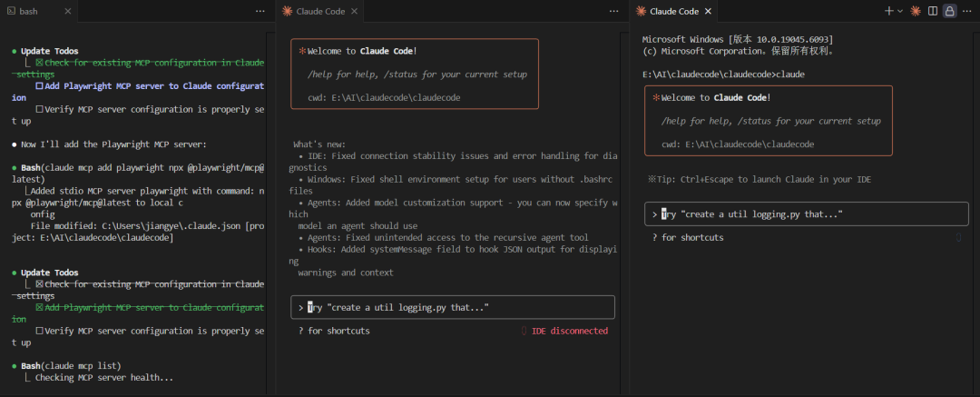Image resolution: width=980 pixels, height=397 pixels.
Task: Open right group's more actions ellipsis
Action: (x=967, y=11)
